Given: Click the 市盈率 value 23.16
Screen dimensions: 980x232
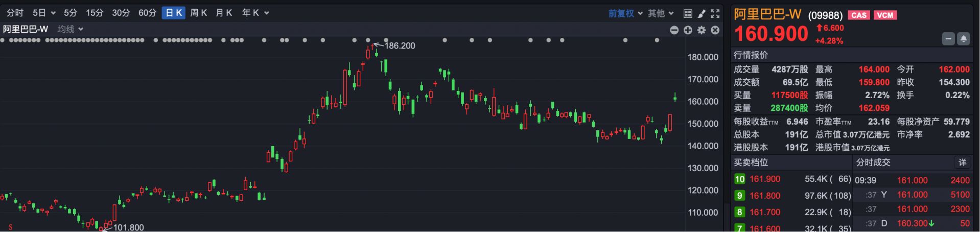Looking at the screenshot, I should (878, 122).
